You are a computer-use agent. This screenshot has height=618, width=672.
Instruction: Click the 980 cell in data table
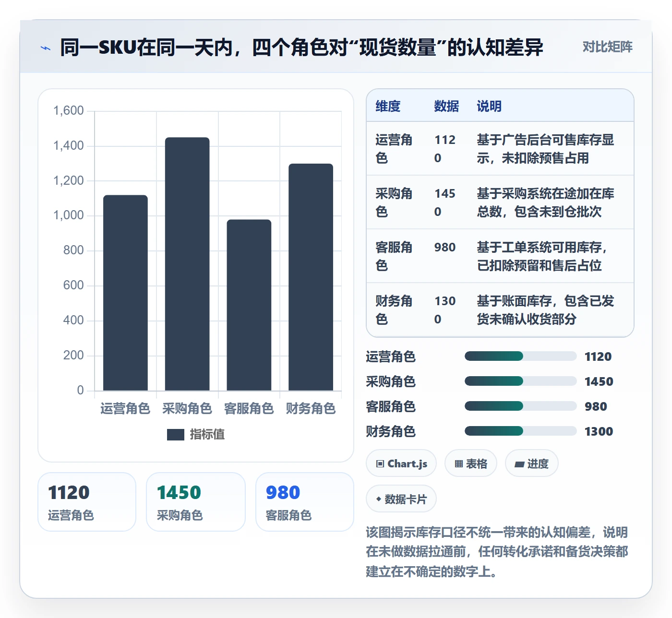click(x=445, y=248)
